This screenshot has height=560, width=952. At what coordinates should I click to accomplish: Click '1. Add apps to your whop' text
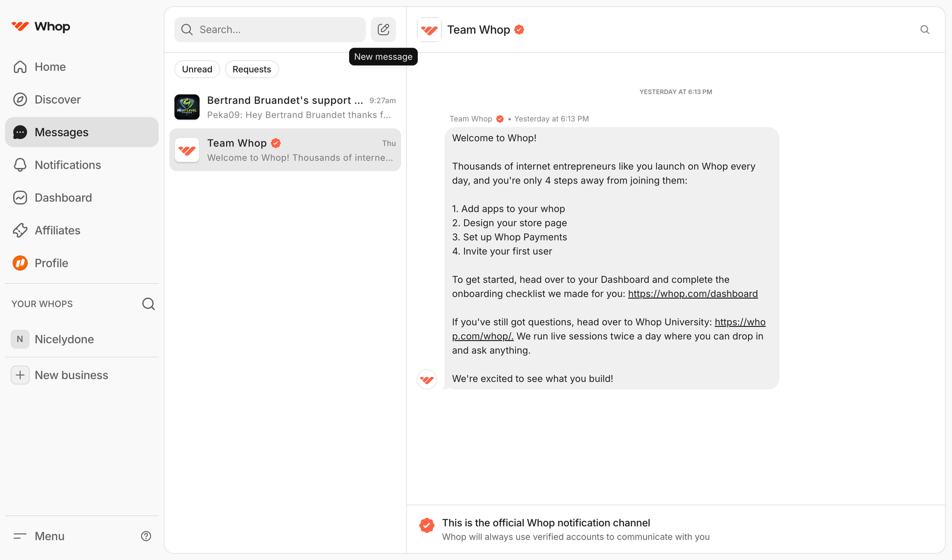tap(509, 209)
